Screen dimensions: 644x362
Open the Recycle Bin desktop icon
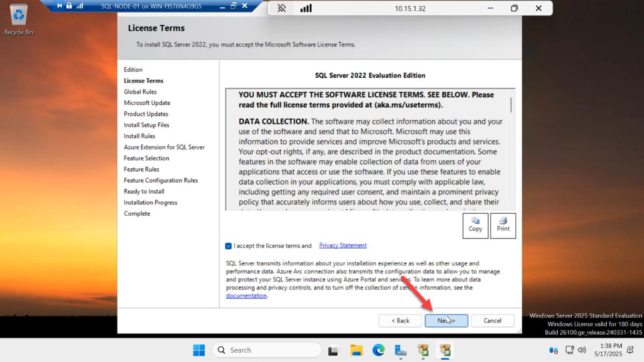pyautogui.click(x=19, y=20)
